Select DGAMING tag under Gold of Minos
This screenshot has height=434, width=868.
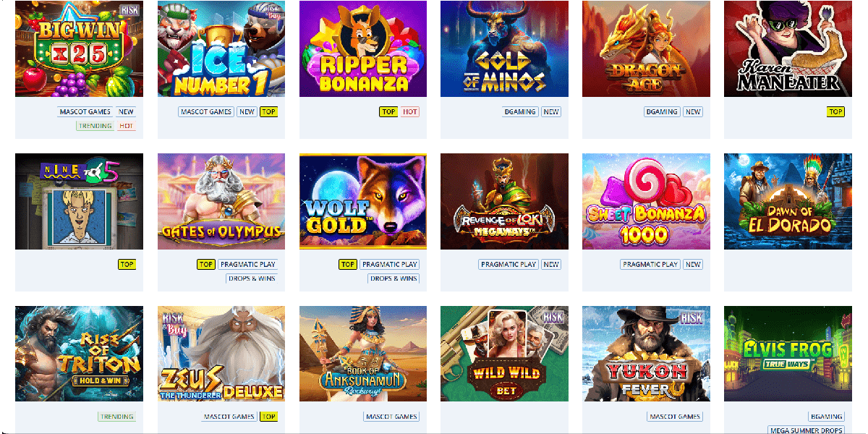point(520,112)
